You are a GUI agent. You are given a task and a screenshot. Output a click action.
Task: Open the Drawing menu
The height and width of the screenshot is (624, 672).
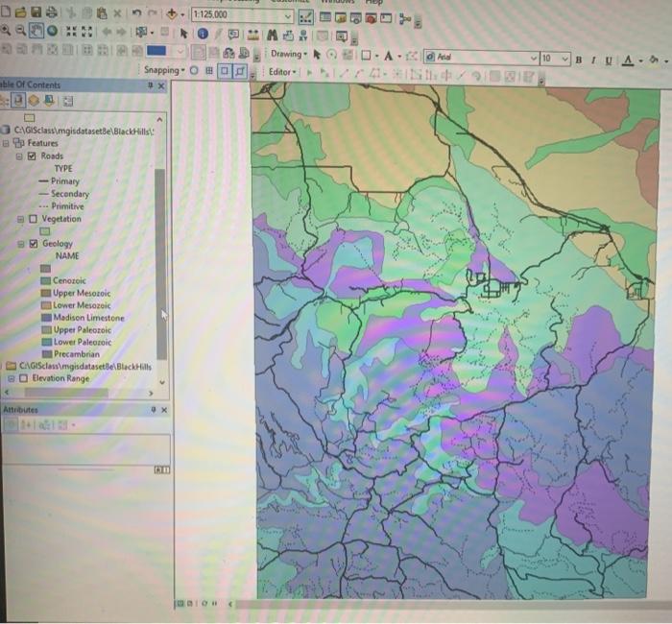289,54
